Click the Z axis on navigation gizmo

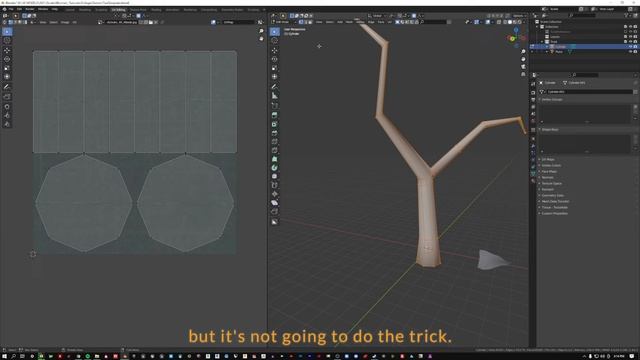516,30
